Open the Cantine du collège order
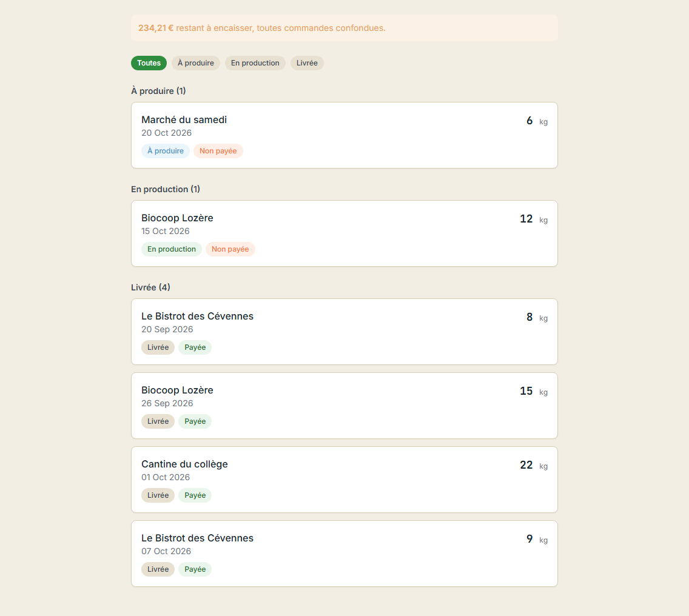Viewport: 689px width, 616px height. tap(344, 480)
